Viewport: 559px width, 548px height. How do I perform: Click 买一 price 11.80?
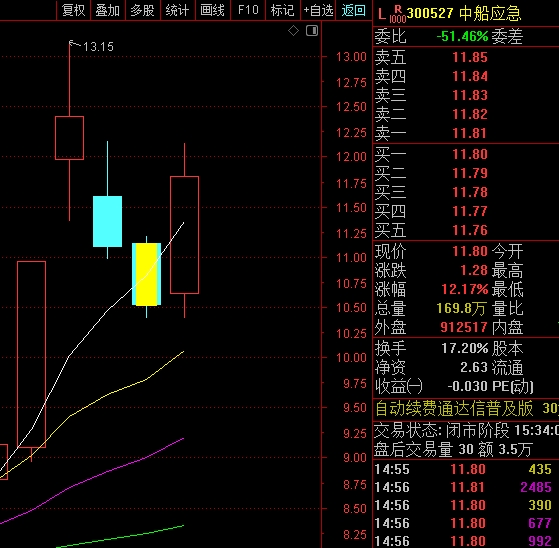(470, 154)
